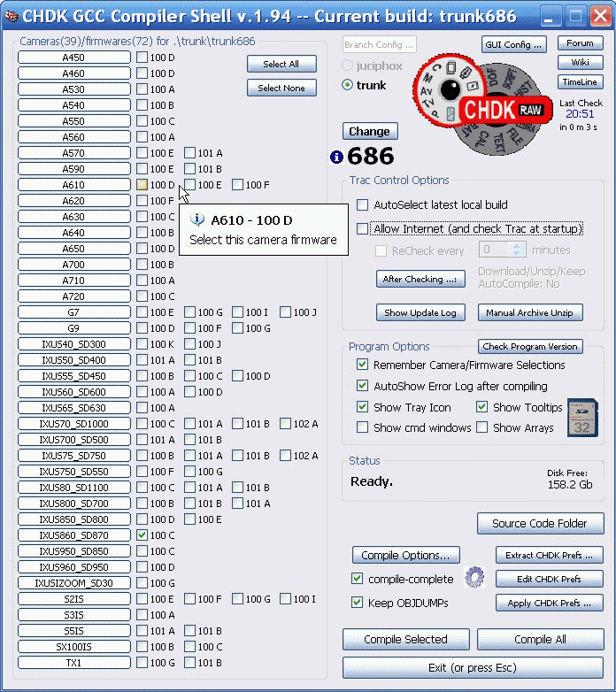The image size is (616, 692).
Task: Open the Wiki button
Action: point(581,63)
